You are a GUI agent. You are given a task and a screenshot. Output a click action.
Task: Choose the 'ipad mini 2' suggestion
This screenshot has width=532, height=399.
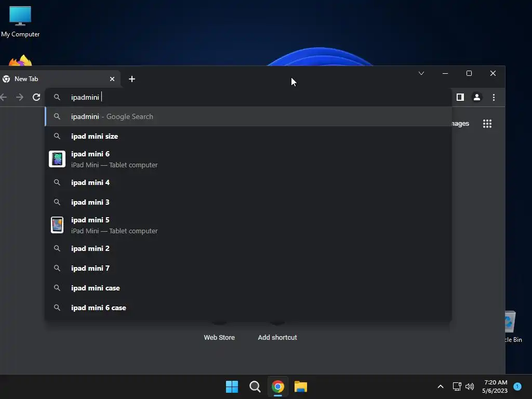(248, 248)
